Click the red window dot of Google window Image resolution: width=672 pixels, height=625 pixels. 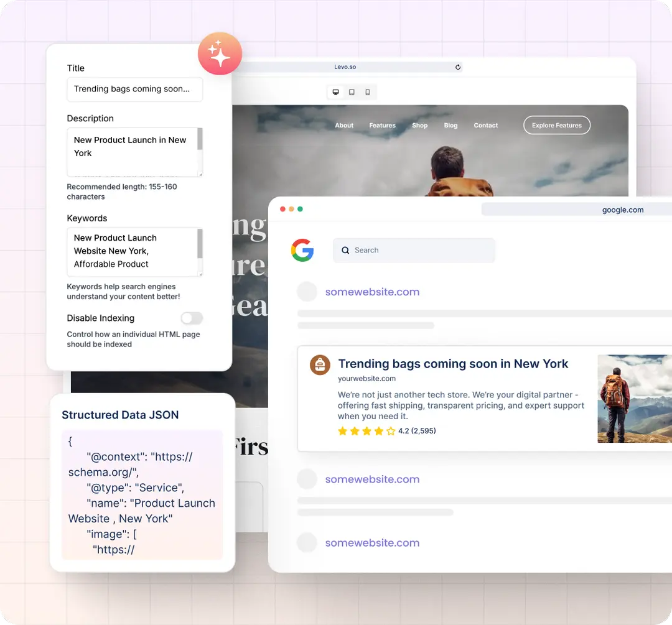point(282,209)
